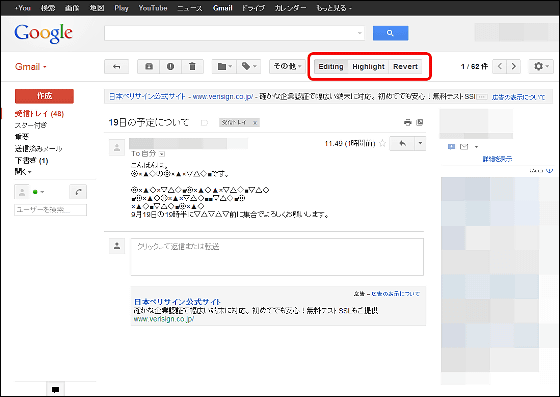The height and width of the screenshot is (397, 560).
Task: Star this message
Action: click(x=382, y=144)
